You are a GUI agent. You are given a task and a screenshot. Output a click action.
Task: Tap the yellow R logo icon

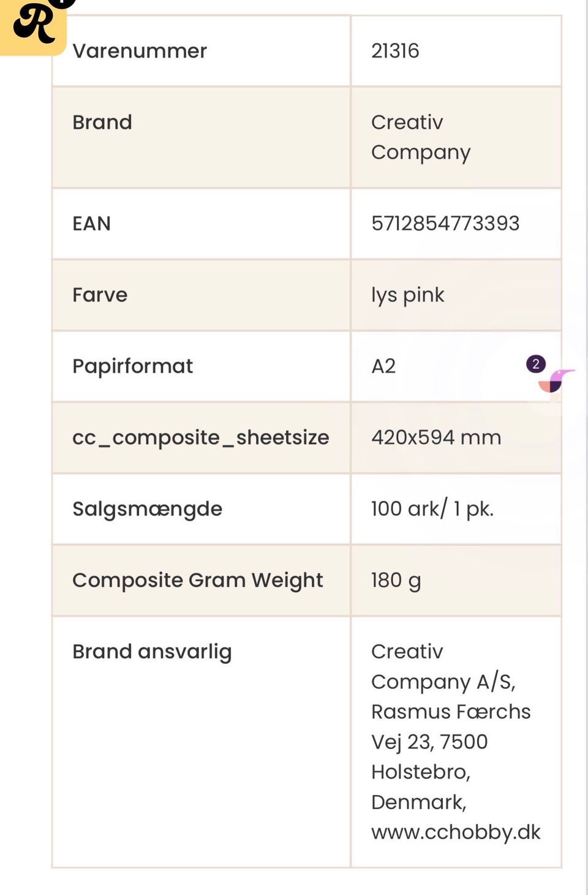coord(33,26)
